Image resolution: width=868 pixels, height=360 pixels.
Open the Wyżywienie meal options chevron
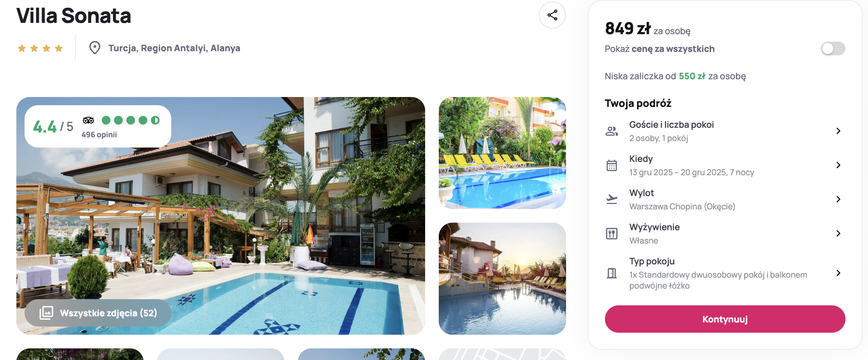pyautogui.click(x=838, y=234)
